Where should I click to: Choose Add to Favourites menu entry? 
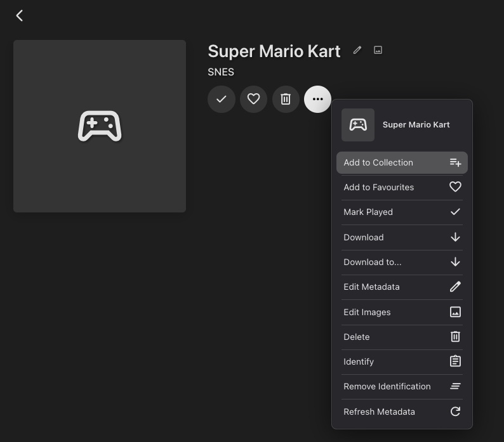pos(402,187)
